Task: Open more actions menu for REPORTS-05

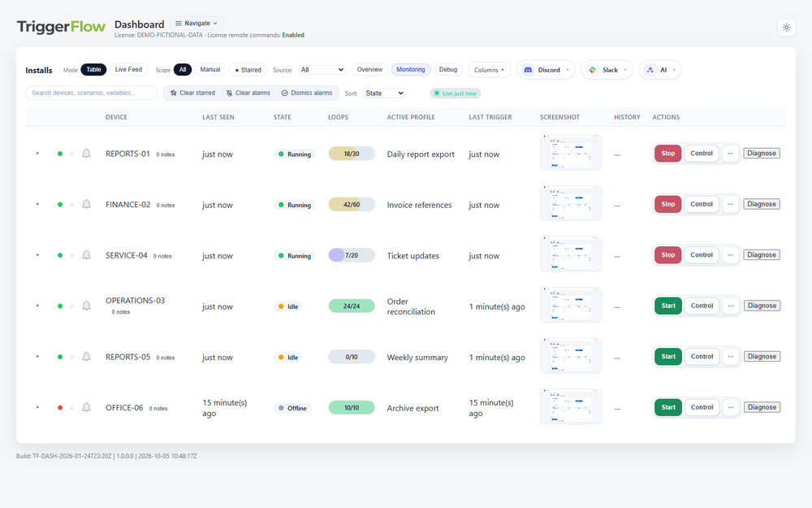Action: [x=731, y=357]
